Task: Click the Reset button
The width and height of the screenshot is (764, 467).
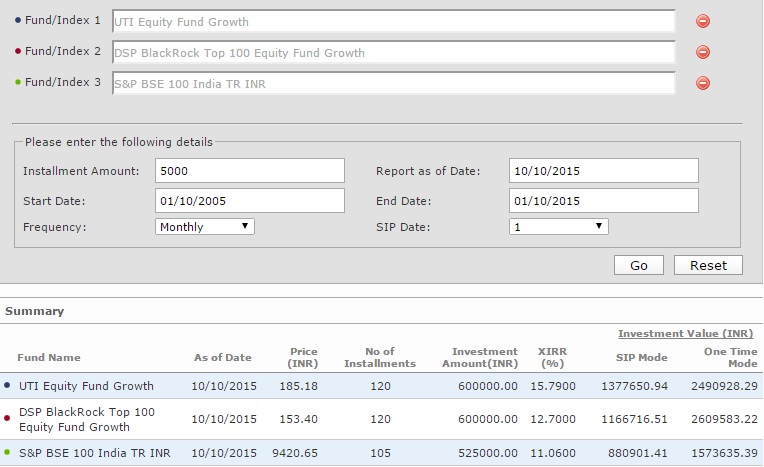Action: point(708,265)
